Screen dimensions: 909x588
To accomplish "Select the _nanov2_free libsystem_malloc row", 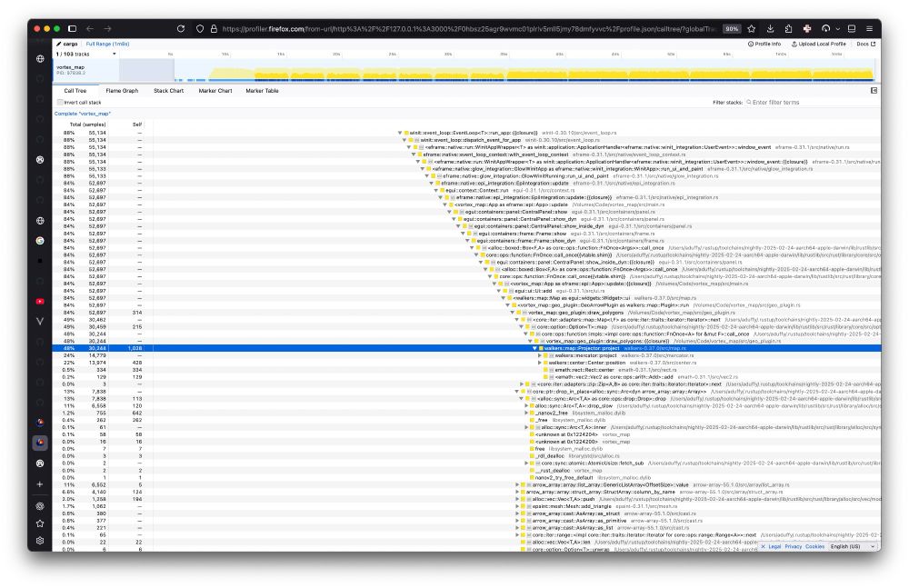I will tap(466, 413).
